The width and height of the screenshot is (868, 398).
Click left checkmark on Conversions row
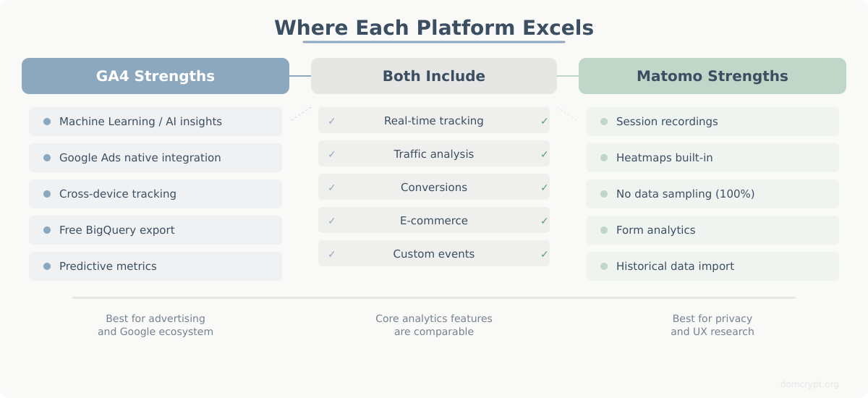click(x=331, y=187)
